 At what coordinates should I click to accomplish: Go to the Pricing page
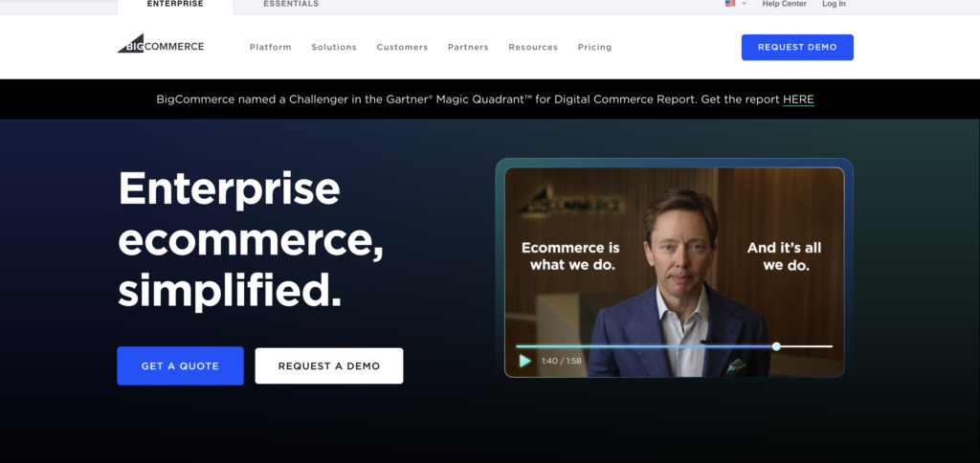pos(594,47)
